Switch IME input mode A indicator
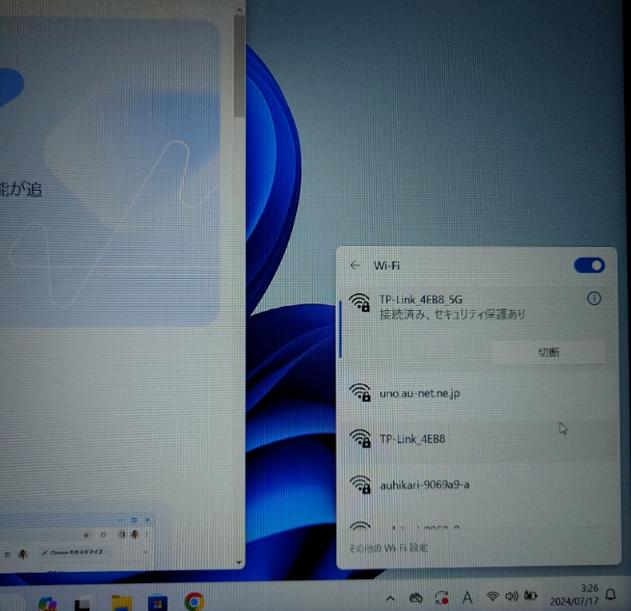 click(467, 598)
